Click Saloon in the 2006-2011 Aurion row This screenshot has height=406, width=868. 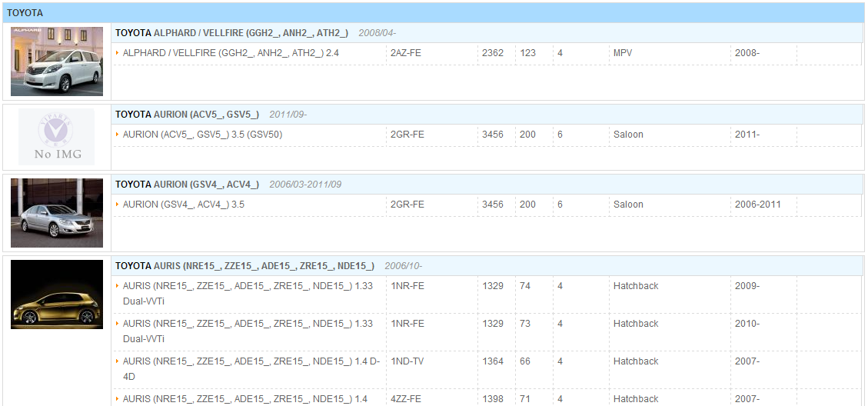(628, 205)
